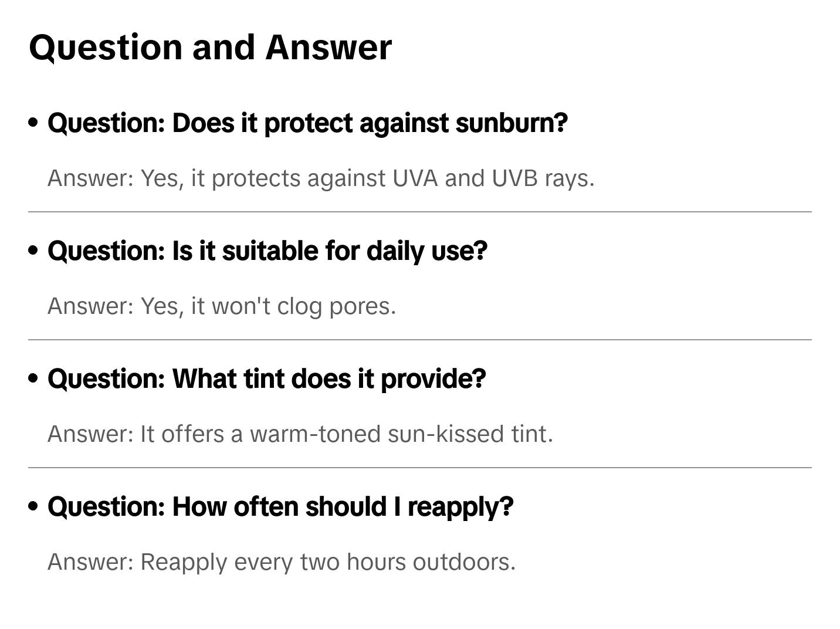This screenshot has width=840, height=629.
Task: Click the bullet next to the reapply question
Action: (x=33, y=506)
